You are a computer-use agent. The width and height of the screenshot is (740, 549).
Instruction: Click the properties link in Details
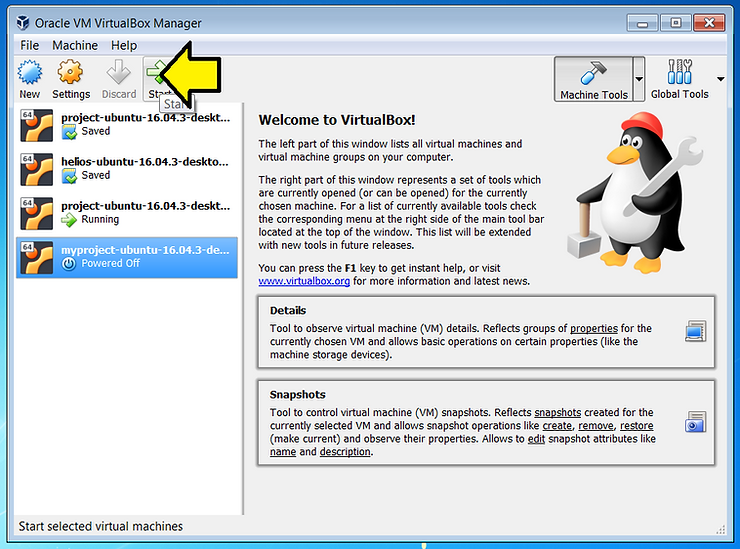point(594,329)
